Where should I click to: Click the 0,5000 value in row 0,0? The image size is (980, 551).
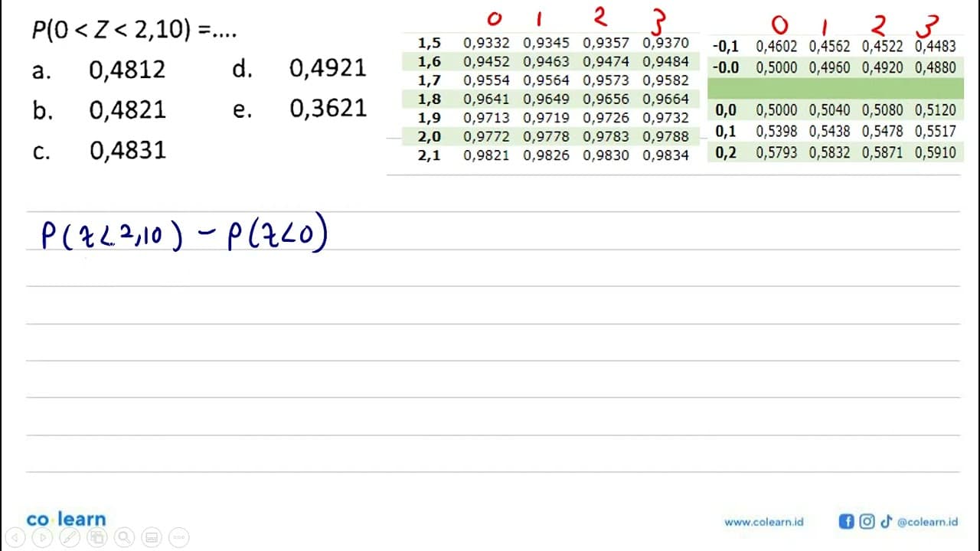(x=776, y=110)
